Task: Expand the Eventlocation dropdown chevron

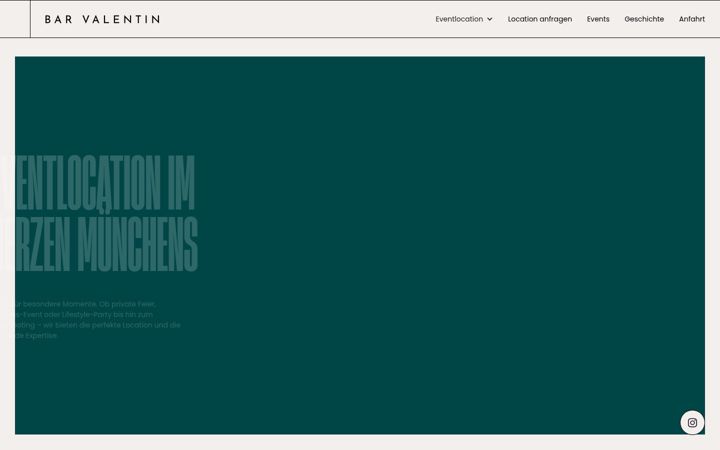Action: click(489, 19)
